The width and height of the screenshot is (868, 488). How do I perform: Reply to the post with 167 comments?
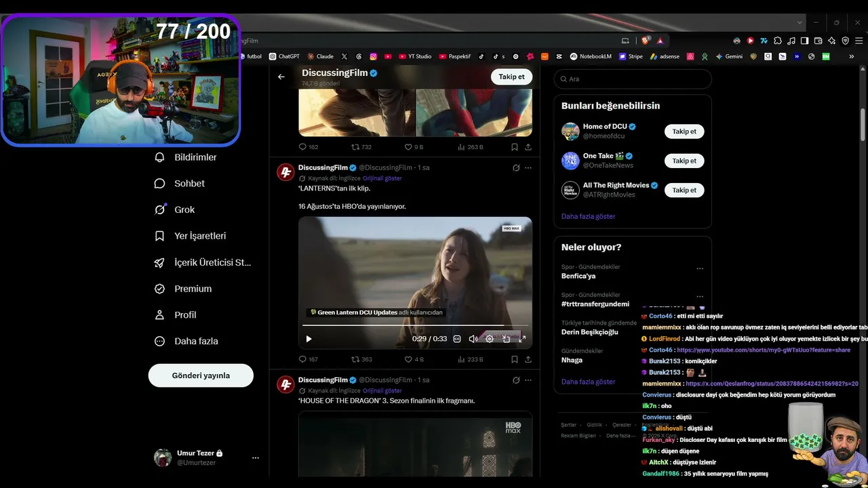(x=309, y=359)
